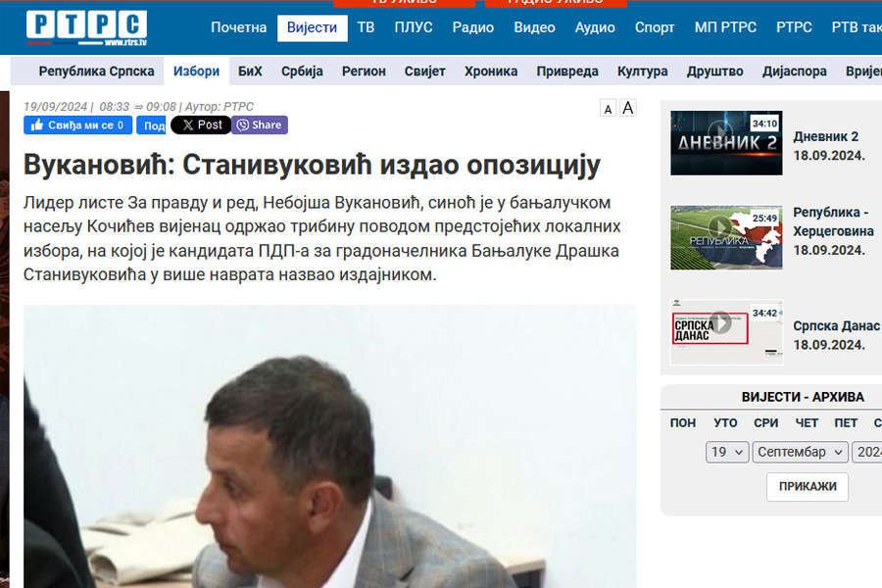
Task: Play the Српска Данас video thumbnail
Action: 726,332
